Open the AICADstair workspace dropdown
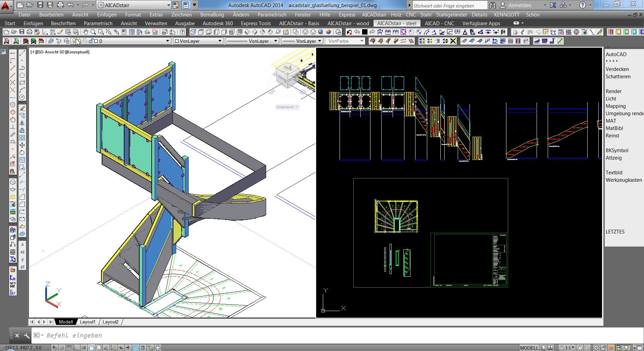Image resolution: width=644 pixels, height=351 pixels. [x=168, y=5]
